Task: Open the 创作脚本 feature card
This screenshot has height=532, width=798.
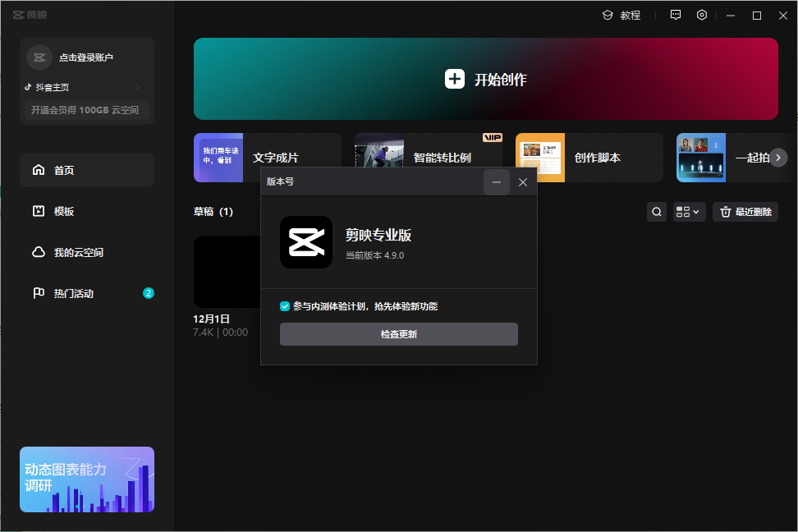Action: point(589,158)
